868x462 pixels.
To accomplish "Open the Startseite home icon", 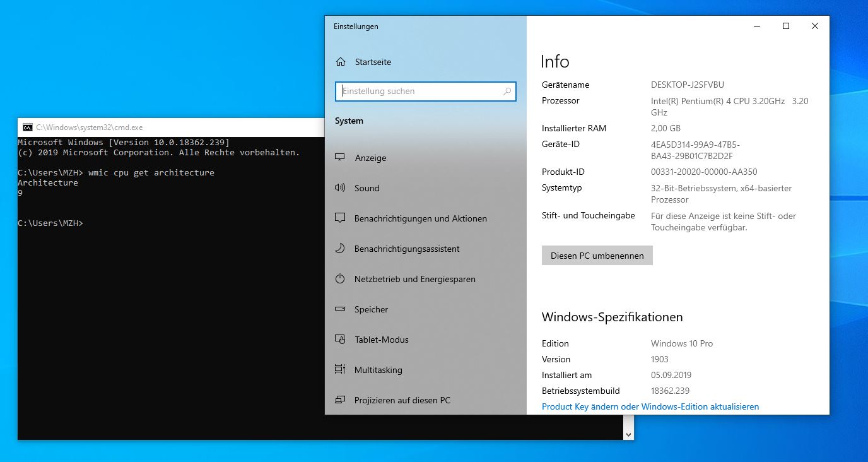I will coord(341,62).
